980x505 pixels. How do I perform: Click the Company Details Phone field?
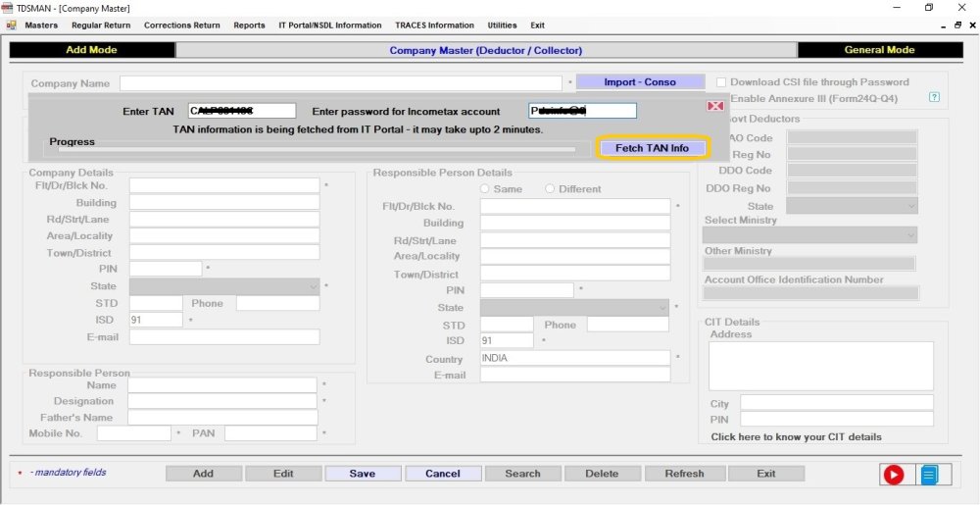click(278, 303)
